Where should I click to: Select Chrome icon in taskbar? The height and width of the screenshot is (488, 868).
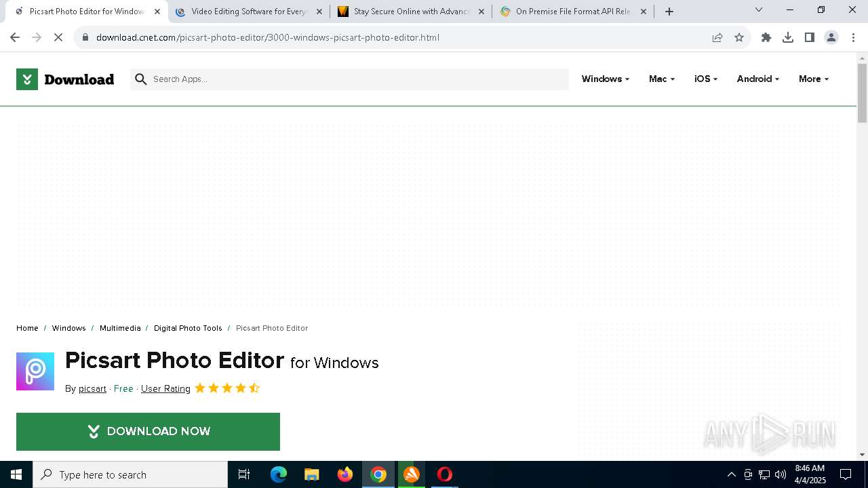point(378,474)
